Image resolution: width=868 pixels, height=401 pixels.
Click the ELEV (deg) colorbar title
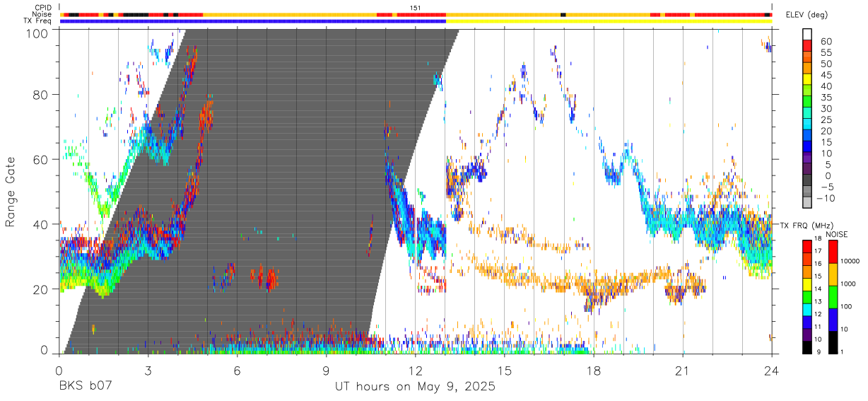[807, 15]
